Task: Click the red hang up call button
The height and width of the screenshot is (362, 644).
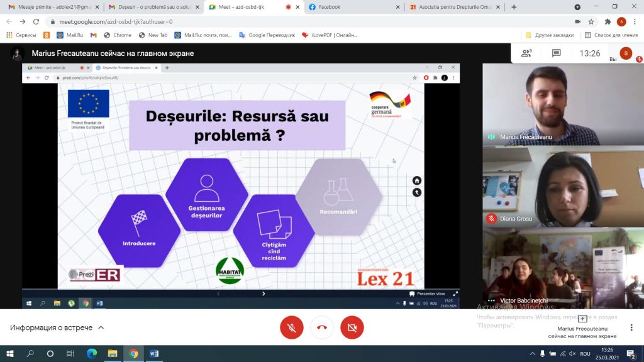Action: coord(322,327)
